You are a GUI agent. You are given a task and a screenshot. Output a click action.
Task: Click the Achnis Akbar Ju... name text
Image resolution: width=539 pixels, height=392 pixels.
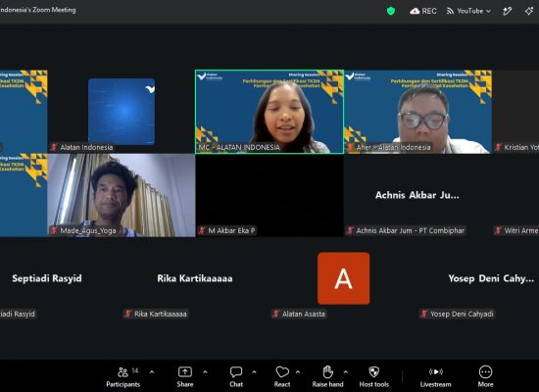[x=417, y=195]
